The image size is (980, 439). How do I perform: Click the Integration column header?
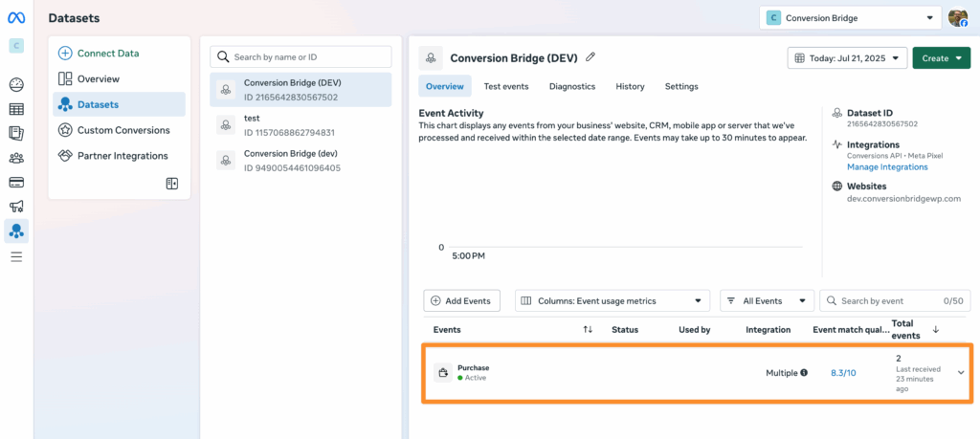[x=768, y=329]
